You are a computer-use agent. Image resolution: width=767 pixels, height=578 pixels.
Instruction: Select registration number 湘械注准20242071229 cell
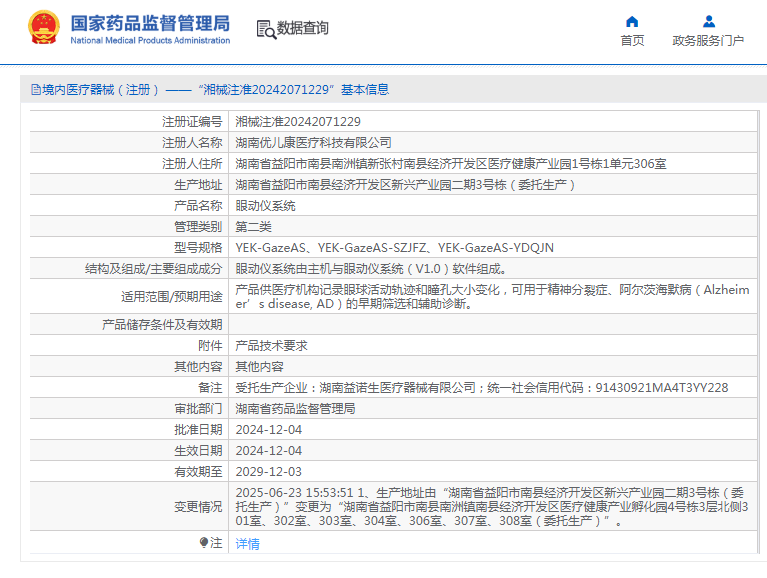(x=298, y=122)
